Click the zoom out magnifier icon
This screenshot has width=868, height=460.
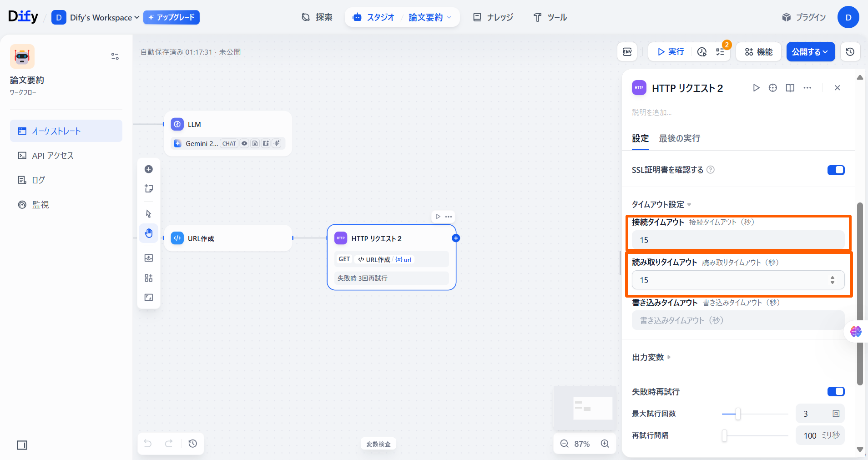pyautogui.click(x=565, y=444)
